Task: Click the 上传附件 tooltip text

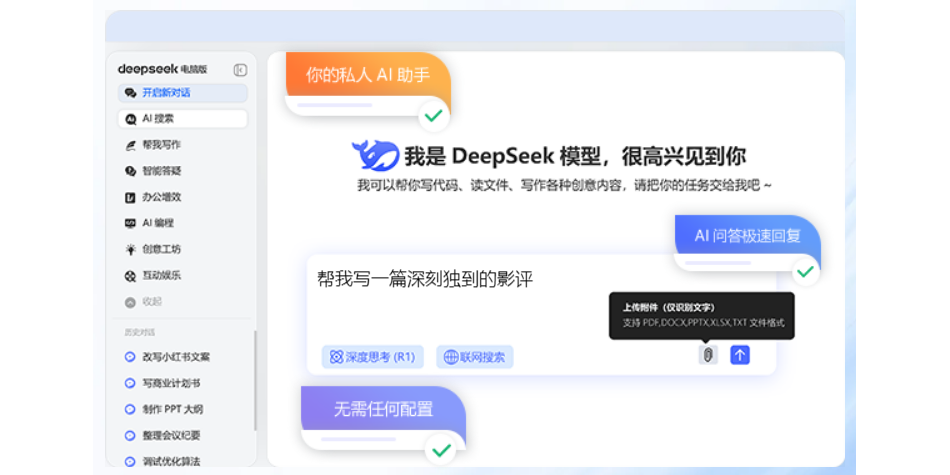Action: tap(668, 308)
